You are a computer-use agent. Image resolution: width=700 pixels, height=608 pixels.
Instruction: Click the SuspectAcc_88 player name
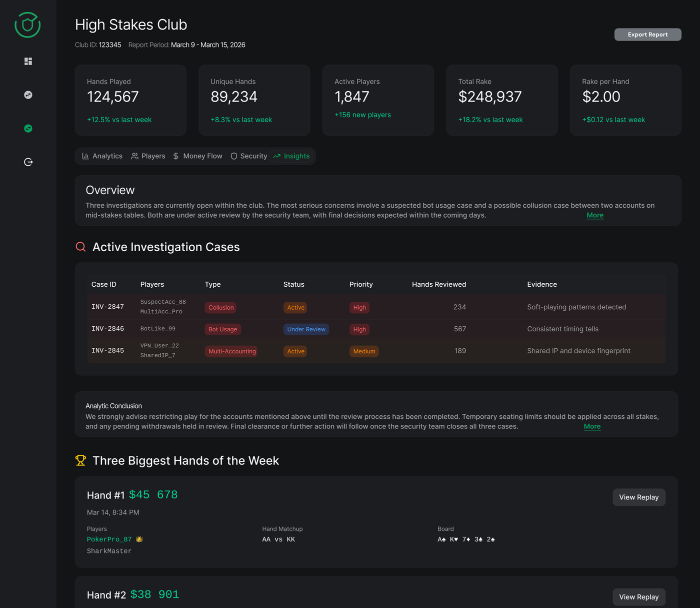tap(163, 302)
